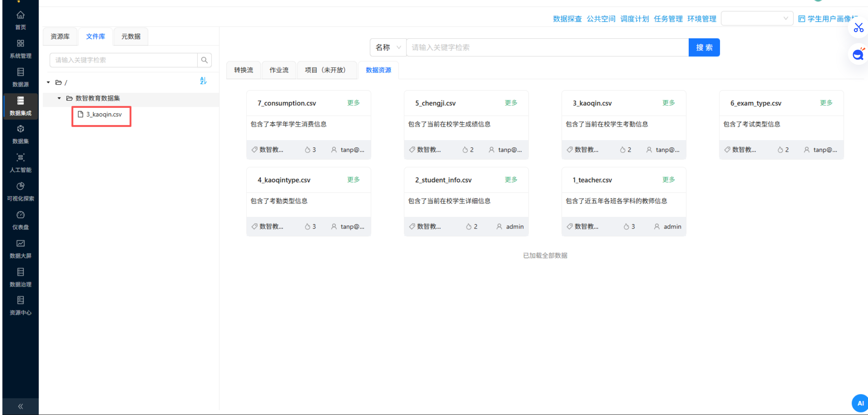Focus the file tree keyword search field
Image resolution: width=868 pixels, height=415 pixels.
(123, 60)
